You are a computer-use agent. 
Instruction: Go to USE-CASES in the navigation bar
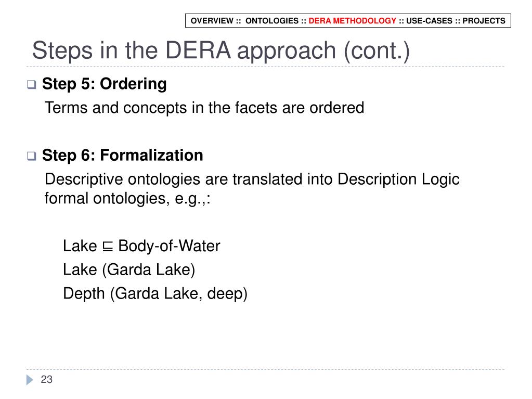coord(429,21)
